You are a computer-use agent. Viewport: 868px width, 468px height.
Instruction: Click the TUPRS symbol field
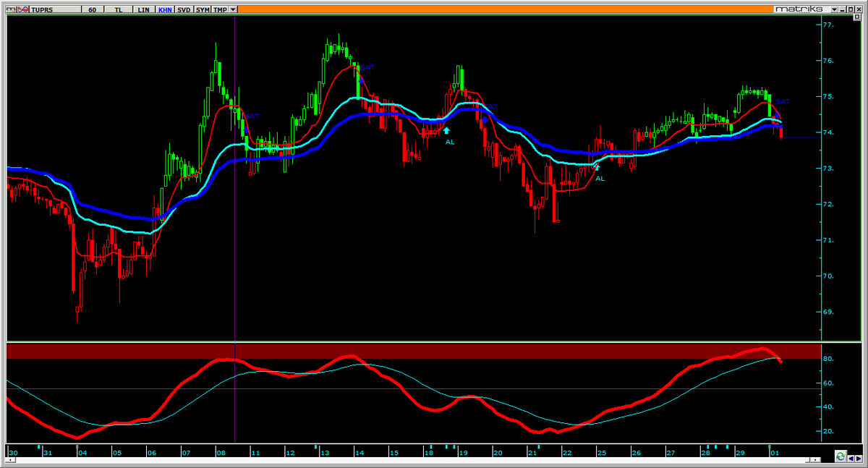[x=56, y=9]
